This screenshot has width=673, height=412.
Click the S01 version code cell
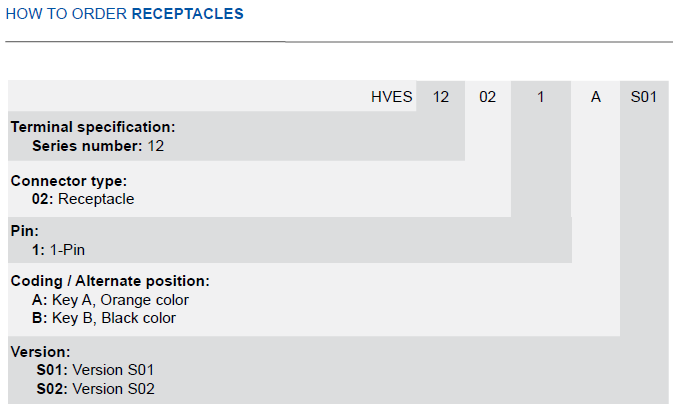(644, 97)
